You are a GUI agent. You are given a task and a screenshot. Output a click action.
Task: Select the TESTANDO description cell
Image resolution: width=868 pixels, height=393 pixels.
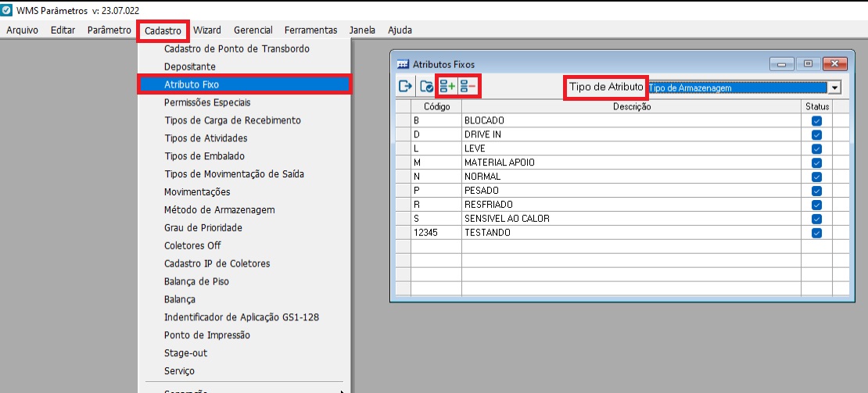coord(632,233)
